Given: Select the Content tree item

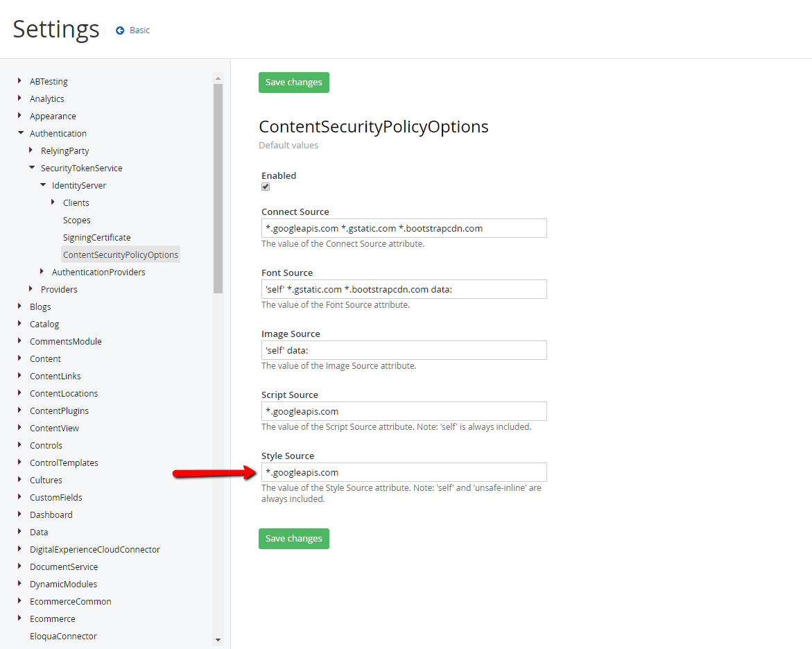Looking at the screenshot, I should (45, 359).
